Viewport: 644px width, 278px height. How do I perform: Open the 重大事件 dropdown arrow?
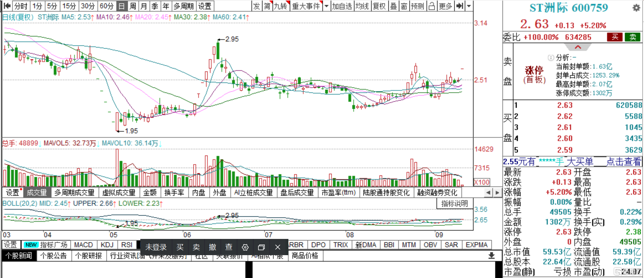click(326, 6)
